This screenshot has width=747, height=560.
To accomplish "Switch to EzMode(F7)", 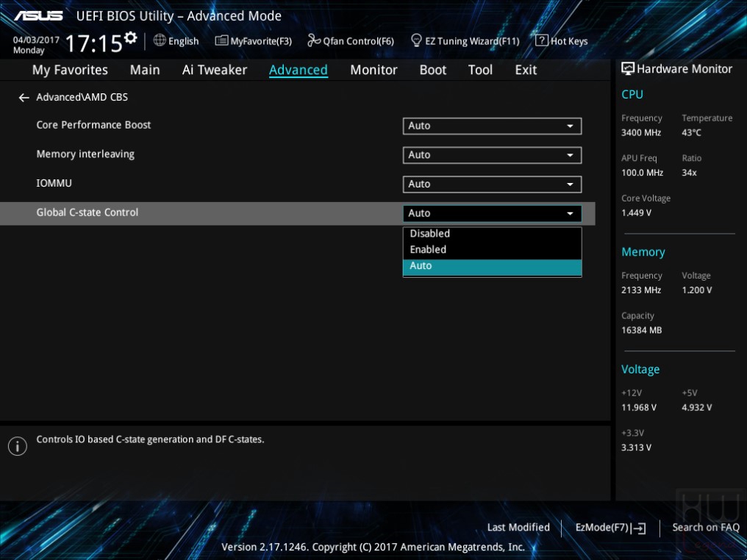I will click(610, 528).
